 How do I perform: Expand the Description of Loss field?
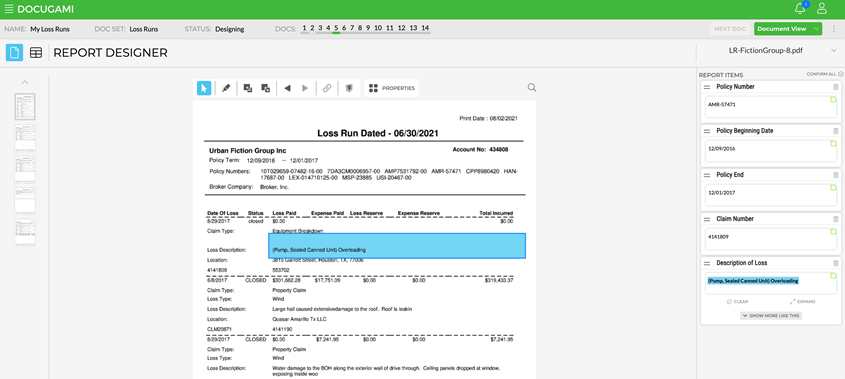point(802,302)
